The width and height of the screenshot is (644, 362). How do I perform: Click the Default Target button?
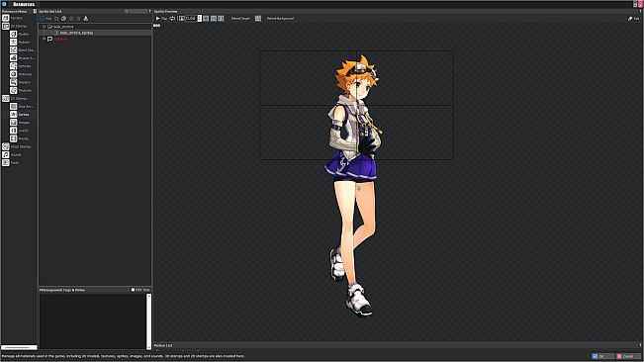240,19
